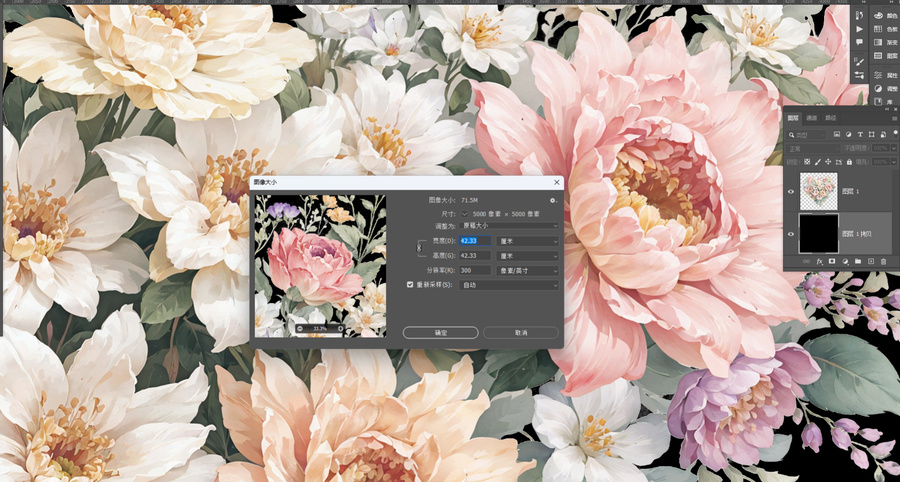
Task: Open the Adjustments (调整) panel
Action: click(x=884, y=88)
